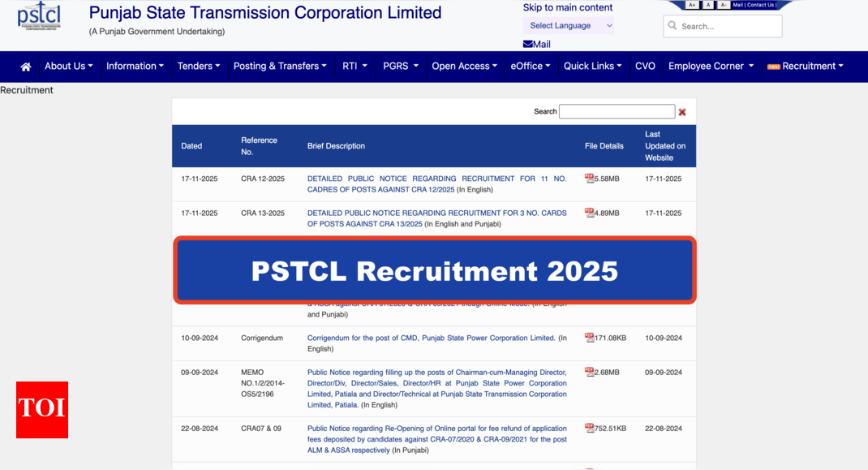Screen dimensions: 868x470
Task: Open the PDF for CRA07 & 09 refund notice
Action: [590, 428]
